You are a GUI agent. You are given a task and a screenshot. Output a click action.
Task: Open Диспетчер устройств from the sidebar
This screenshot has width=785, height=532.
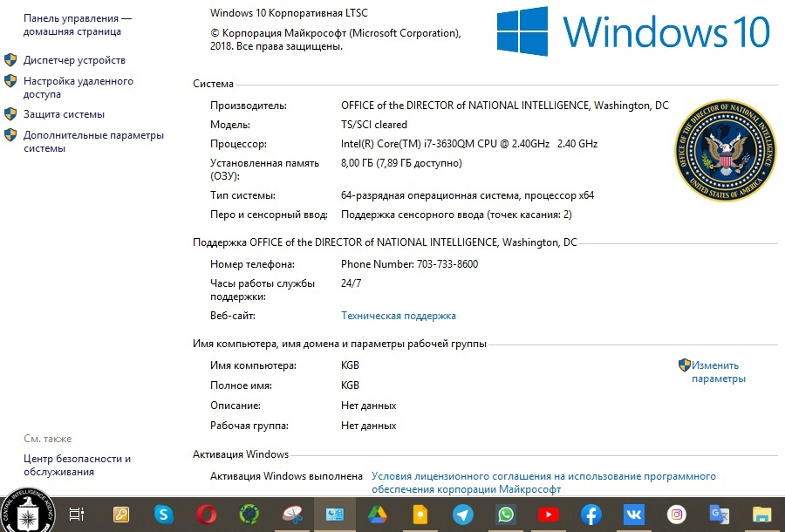click(x=74, y=60)
